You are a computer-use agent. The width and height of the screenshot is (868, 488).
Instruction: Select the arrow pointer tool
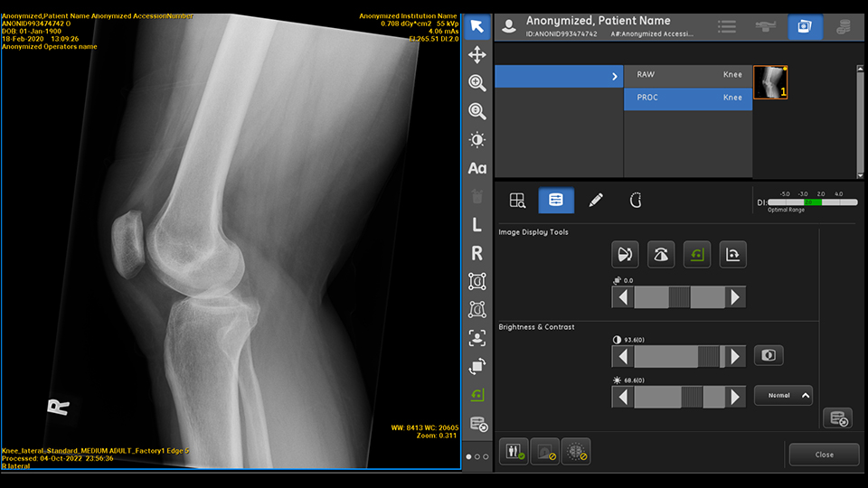(x=477, y=26)
